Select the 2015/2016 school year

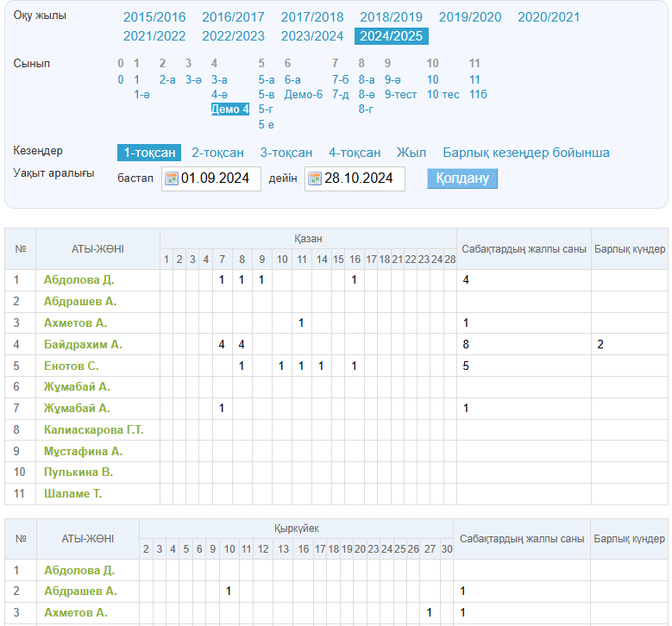[x=154, y=17]
